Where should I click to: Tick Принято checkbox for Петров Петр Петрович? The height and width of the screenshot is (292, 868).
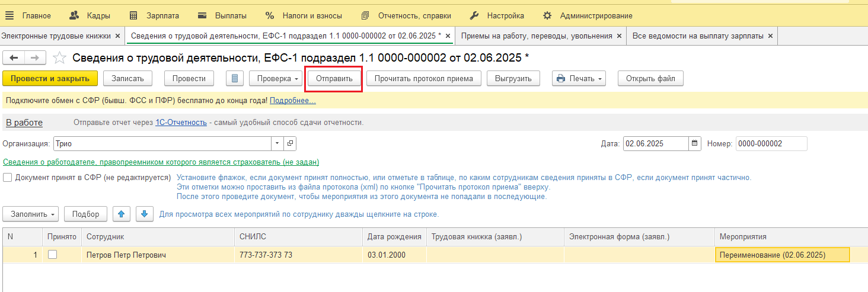(x=53, y=255)
